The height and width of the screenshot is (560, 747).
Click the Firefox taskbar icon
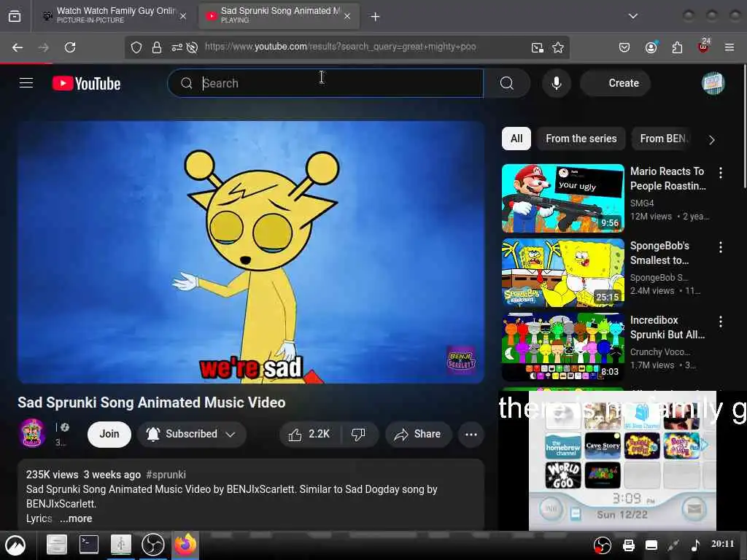coord(185,545)
